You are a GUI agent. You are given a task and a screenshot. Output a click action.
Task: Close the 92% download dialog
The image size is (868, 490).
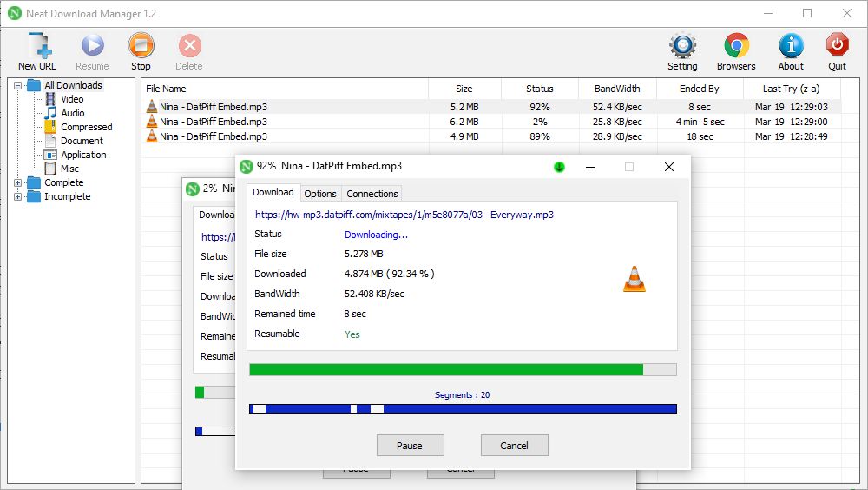[668, 167]
